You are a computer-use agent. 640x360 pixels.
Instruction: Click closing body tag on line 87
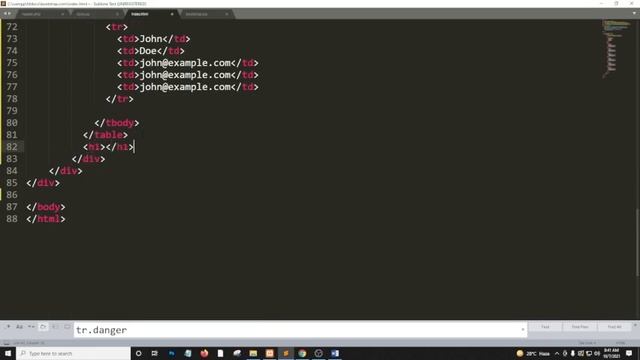46,207
